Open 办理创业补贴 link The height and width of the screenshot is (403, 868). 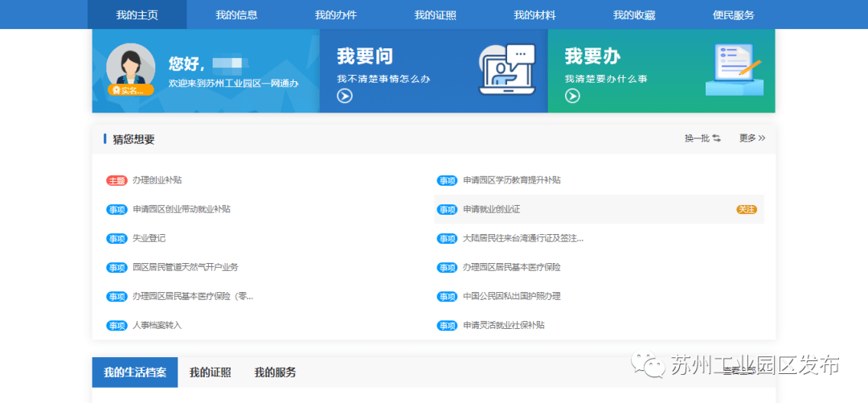[158, 180]
